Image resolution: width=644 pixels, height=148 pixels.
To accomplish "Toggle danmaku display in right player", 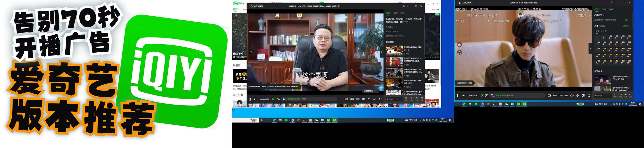I will 482,95.
